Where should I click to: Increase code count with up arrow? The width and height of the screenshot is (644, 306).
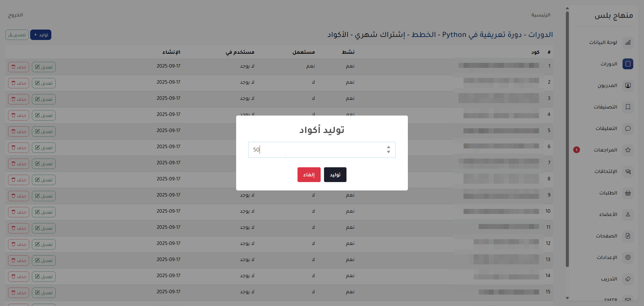click(x=388, y=147)
